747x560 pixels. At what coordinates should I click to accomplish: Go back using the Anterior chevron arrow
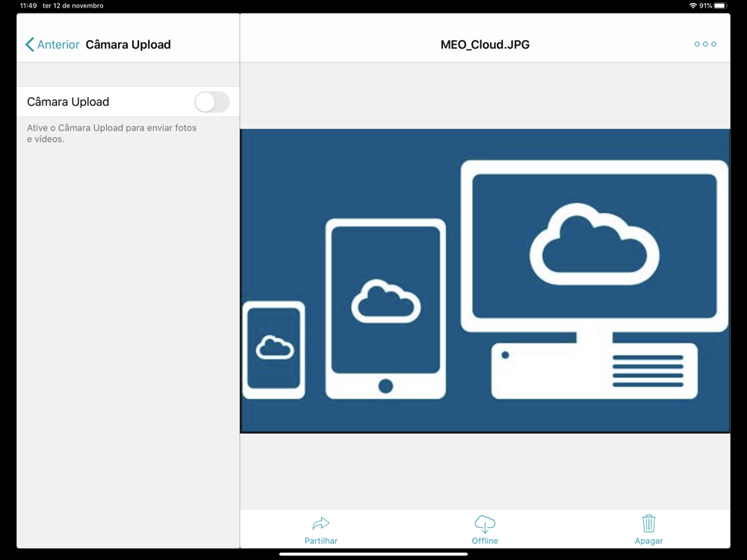(30, 44)
